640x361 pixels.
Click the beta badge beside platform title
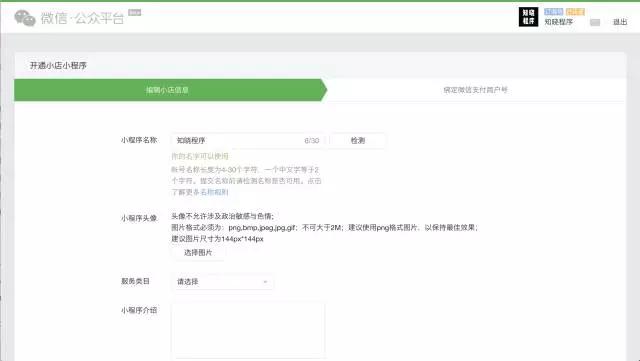[x=135, y=13]
